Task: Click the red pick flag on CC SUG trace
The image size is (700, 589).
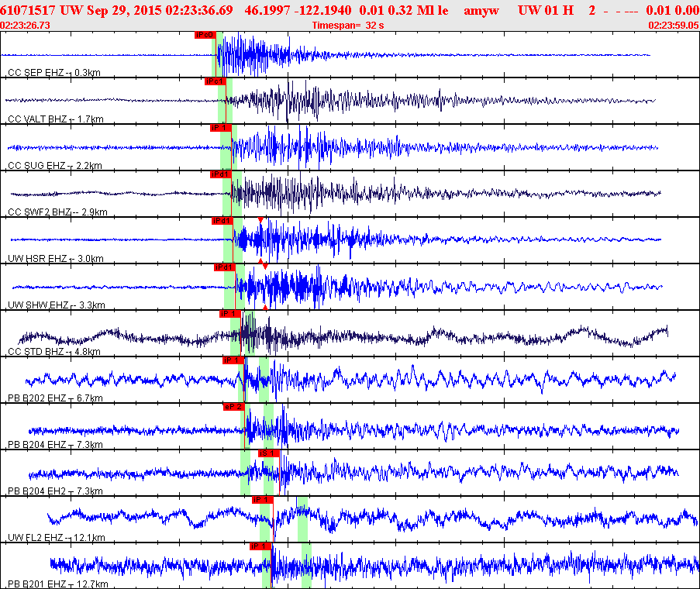Action: pyautogui.click(x=220, y=128)
